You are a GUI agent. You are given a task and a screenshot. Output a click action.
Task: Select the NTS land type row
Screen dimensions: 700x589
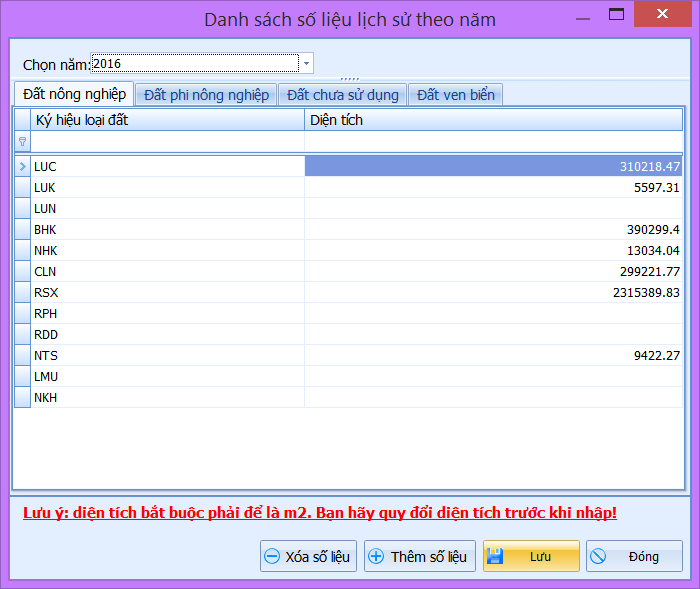point(167,356)
